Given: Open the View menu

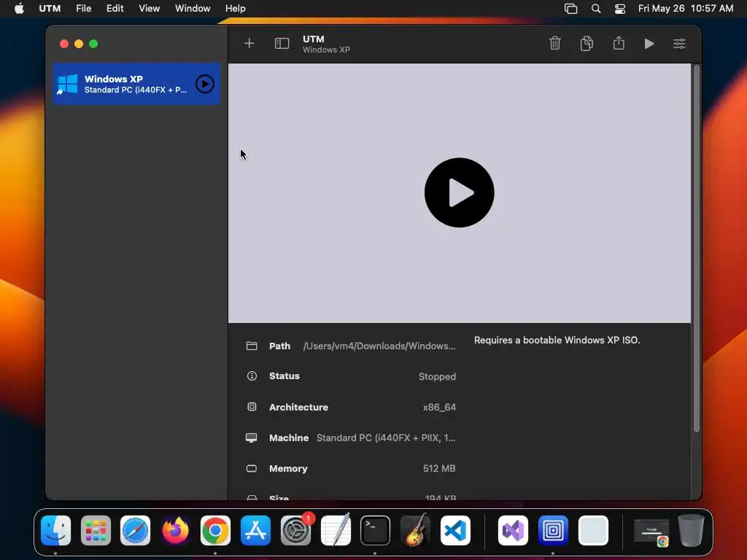Looking at the screenshot, I should click(x=149, y=9).
